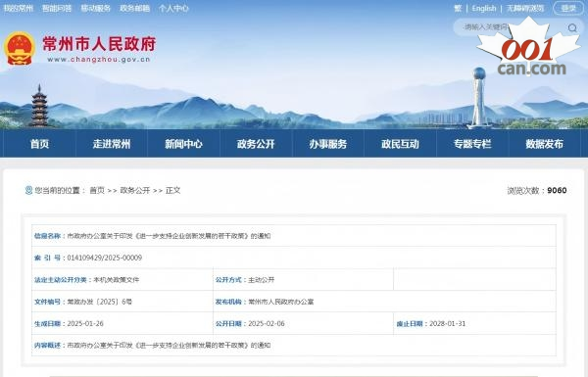
Task: Click the location pin icon in breadcrumb
Action: tap(28, 190)
